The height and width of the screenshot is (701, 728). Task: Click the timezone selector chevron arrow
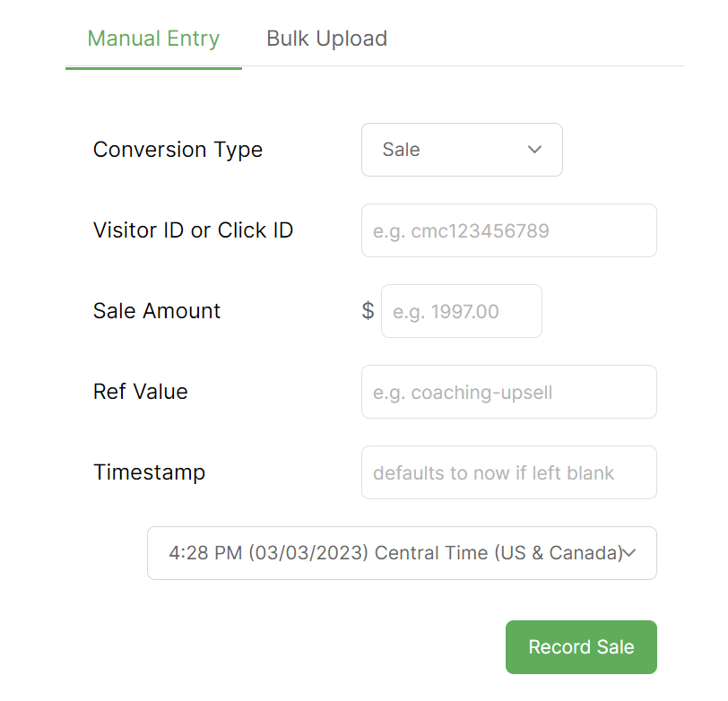point(629,553)
